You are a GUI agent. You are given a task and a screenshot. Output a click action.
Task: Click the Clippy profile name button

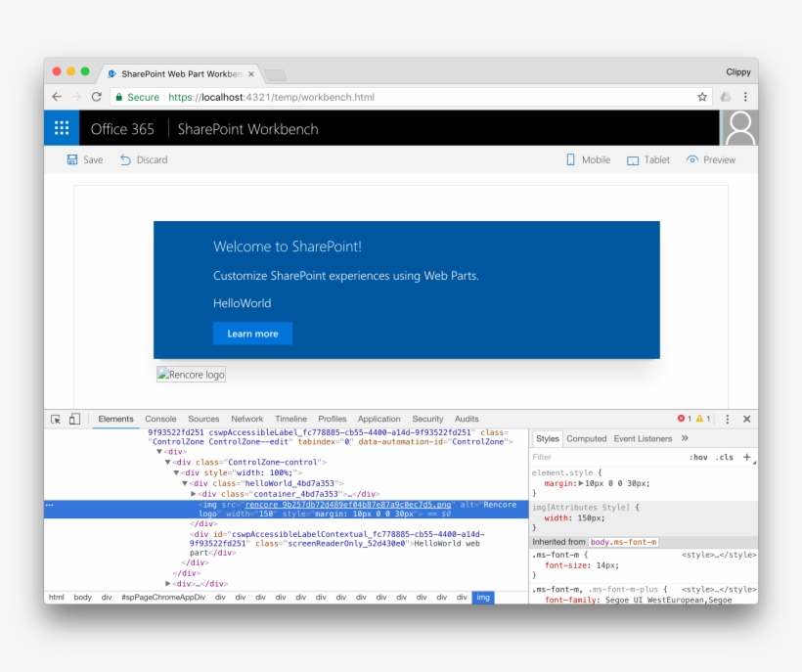click(738, 72)
